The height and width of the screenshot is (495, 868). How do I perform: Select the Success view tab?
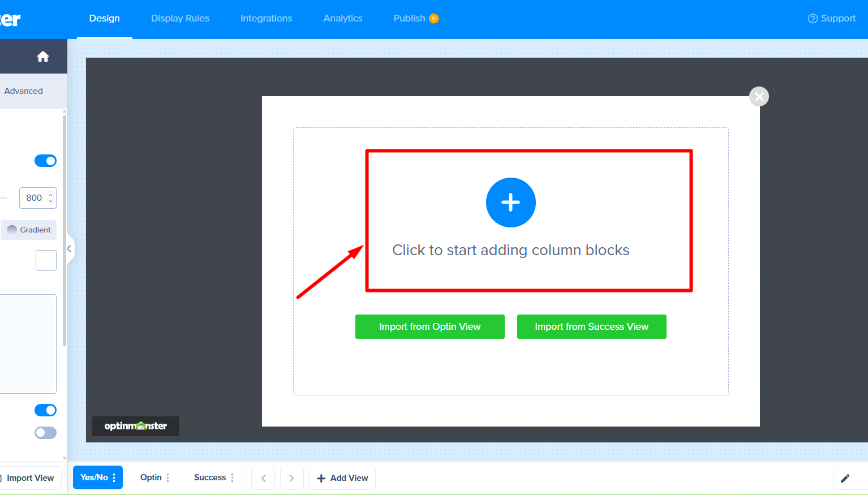210,477
